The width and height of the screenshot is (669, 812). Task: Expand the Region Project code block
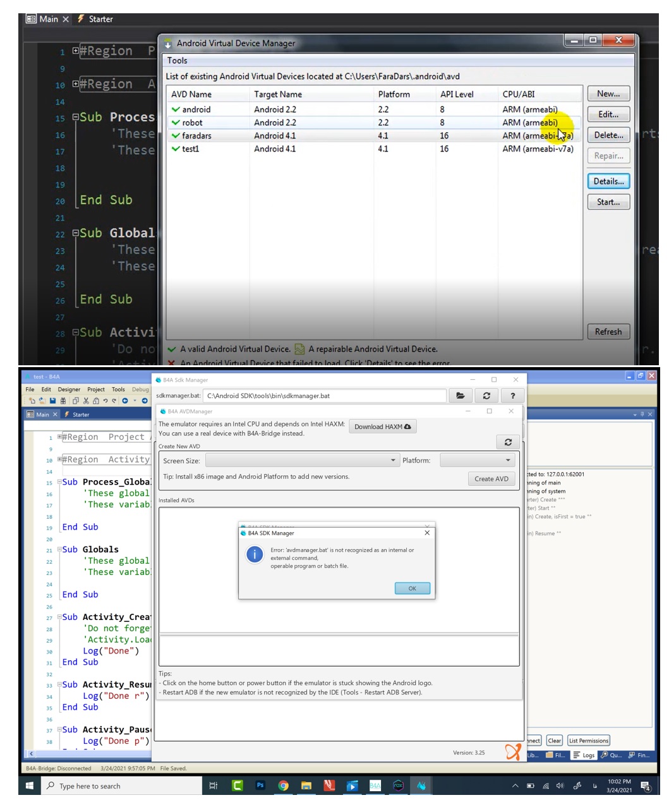coord(59,437)
